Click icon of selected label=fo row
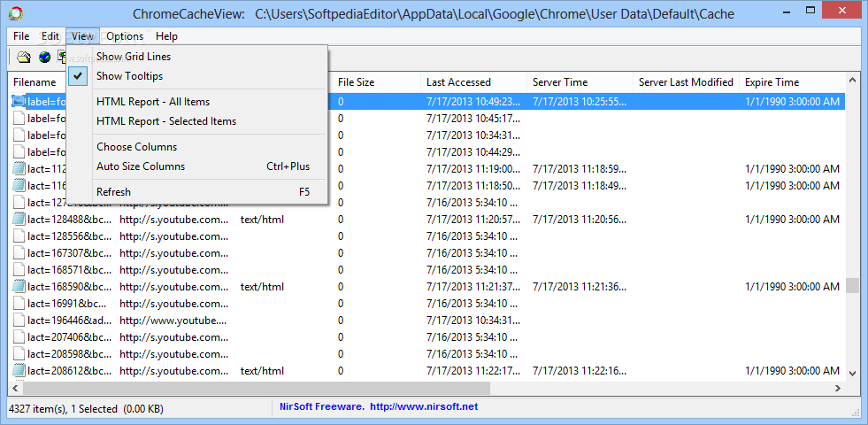 (x=19, y=102)
